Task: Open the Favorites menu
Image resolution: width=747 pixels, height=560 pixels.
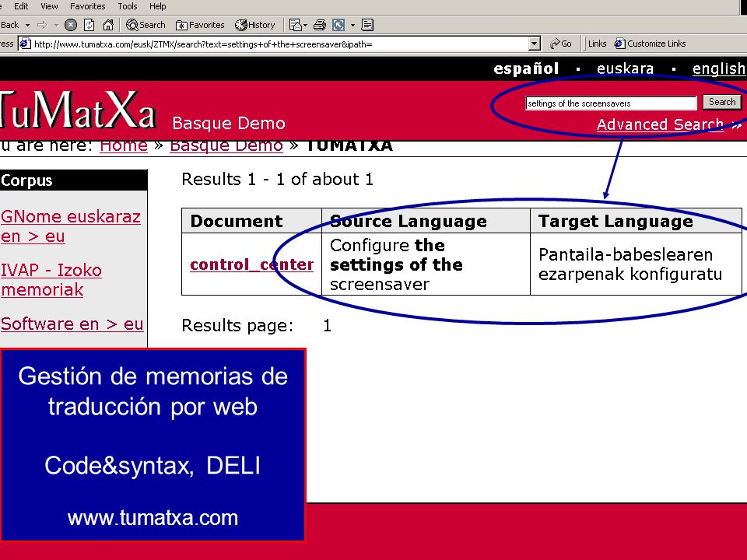Action: coord(88,6)
